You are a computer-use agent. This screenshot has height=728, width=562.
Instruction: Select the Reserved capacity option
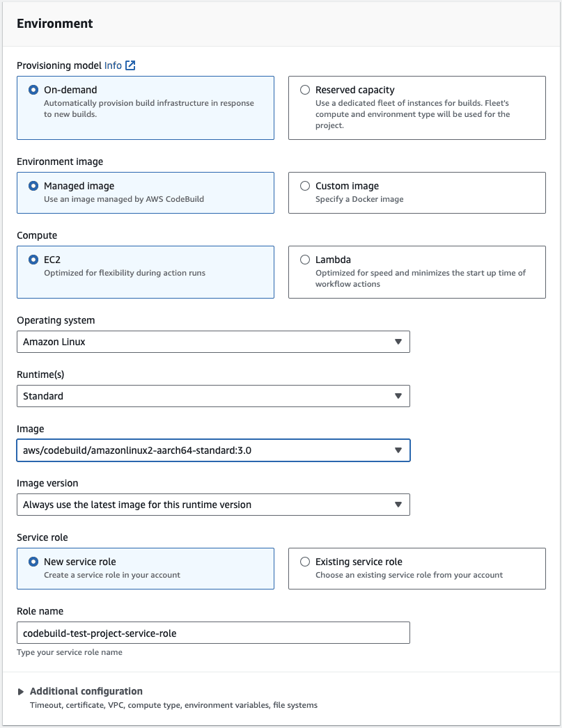point(305,90)
